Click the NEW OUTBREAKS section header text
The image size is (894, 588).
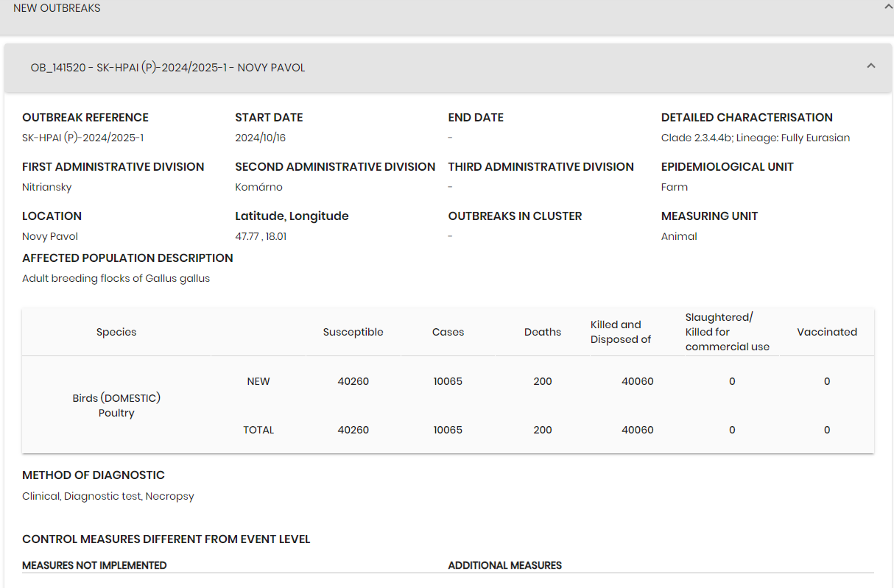point(57,8)
